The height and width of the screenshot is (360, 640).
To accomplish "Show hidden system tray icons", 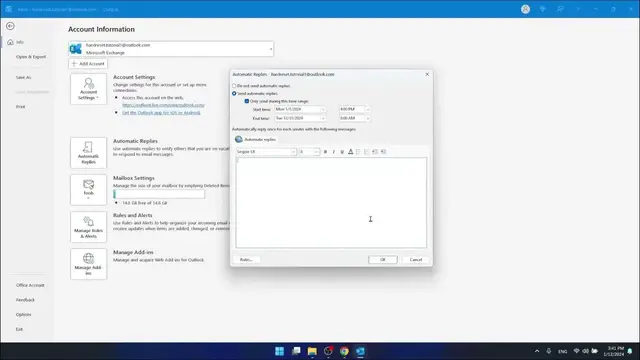I will pyautogui.click(x=537, y=351).
